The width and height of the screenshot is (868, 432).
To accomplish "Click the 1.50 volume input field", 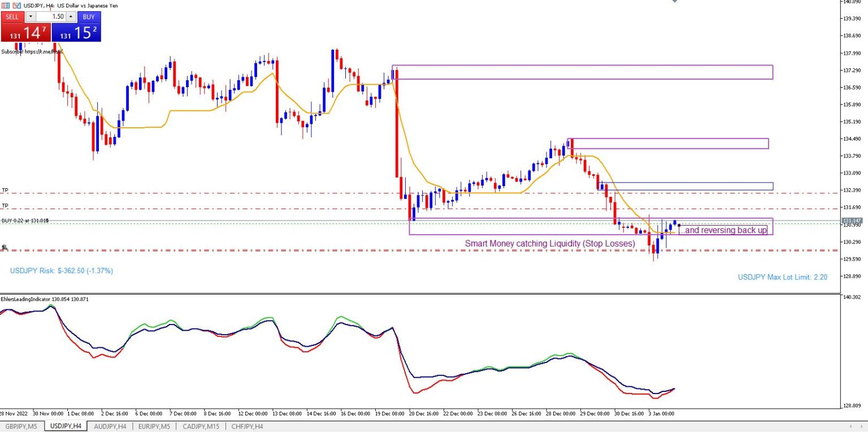I will 51,17.
